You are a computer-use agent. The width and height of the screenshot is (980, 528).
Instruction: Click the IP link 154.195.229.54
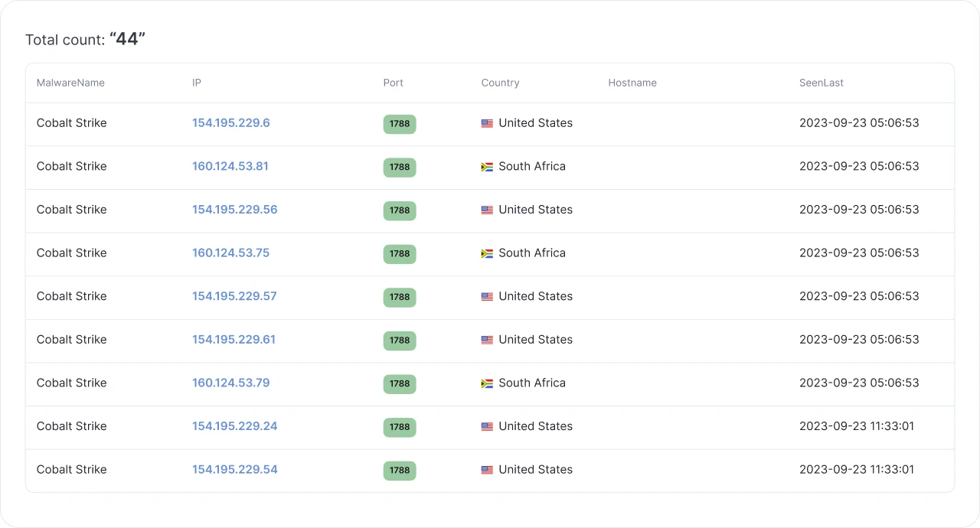[x=234, y=470]
